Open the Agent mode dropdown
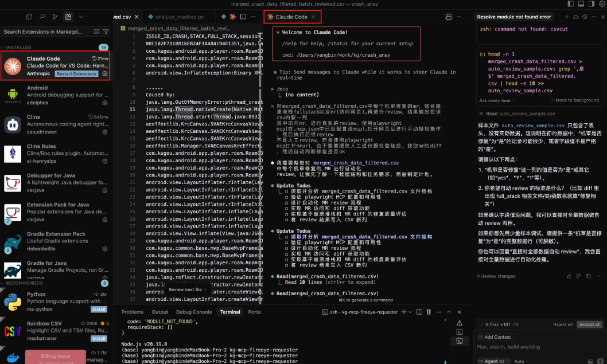 (493, 361)
